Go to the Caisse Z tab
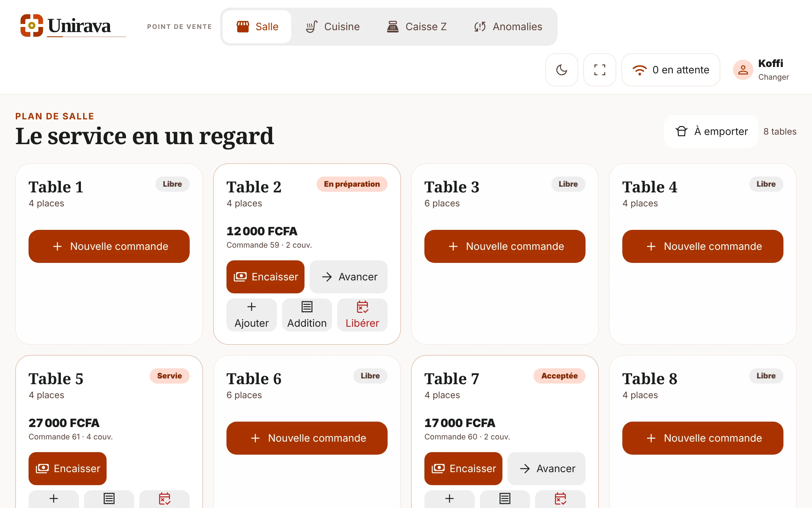The width and height of the screenshot is (812, 508). click(x=416, y=27)
